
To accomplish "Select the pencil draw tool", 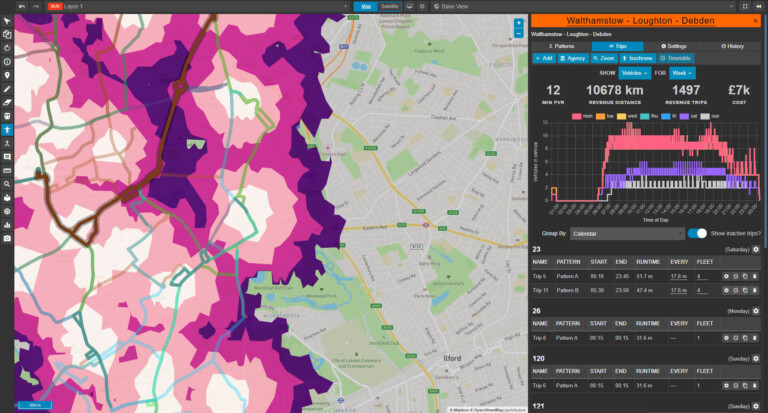I will 7,89.
